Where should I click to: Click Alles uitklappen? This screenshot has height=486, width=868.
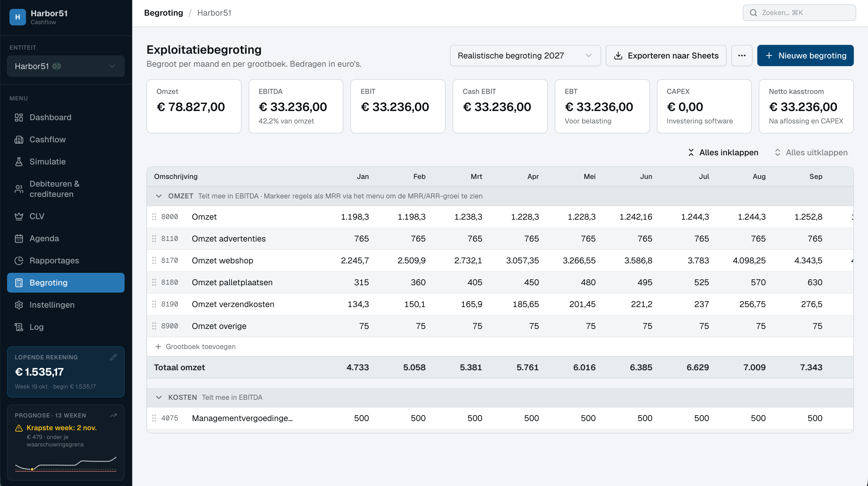[x=811, y=153]
